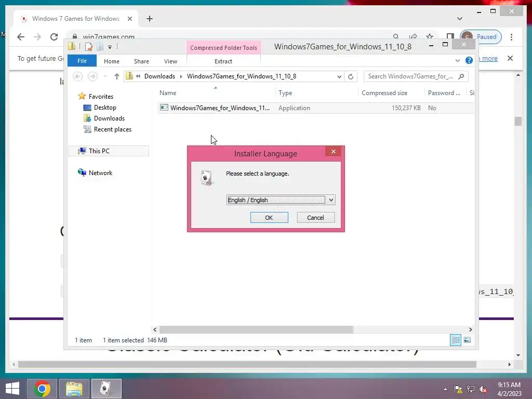Switch to the Share ribbon tab
The image size is (532, 399).
[141, 61]
